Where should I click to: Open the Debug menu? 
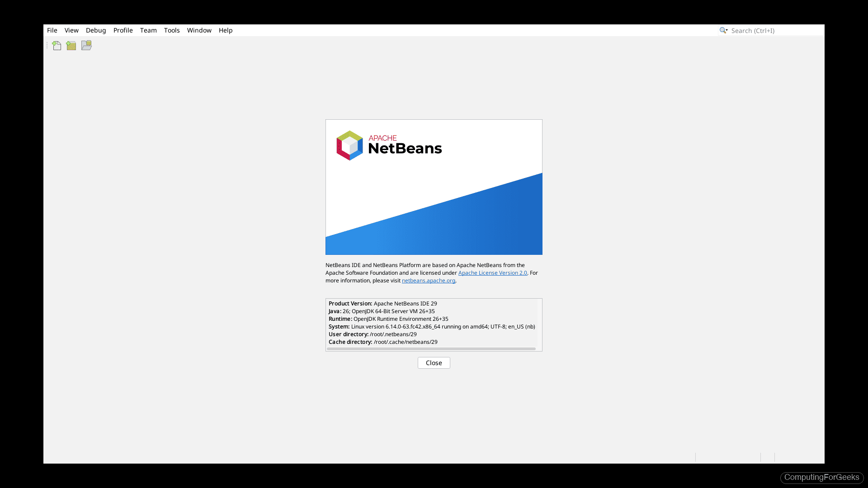[x=96, y=30]
